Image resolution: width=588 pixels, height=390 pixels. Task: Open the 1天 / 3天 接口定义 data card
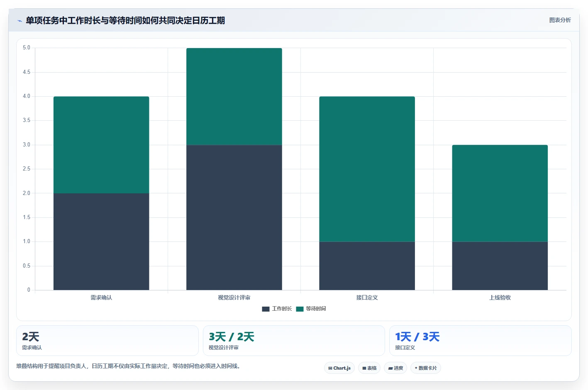point(481,341)
